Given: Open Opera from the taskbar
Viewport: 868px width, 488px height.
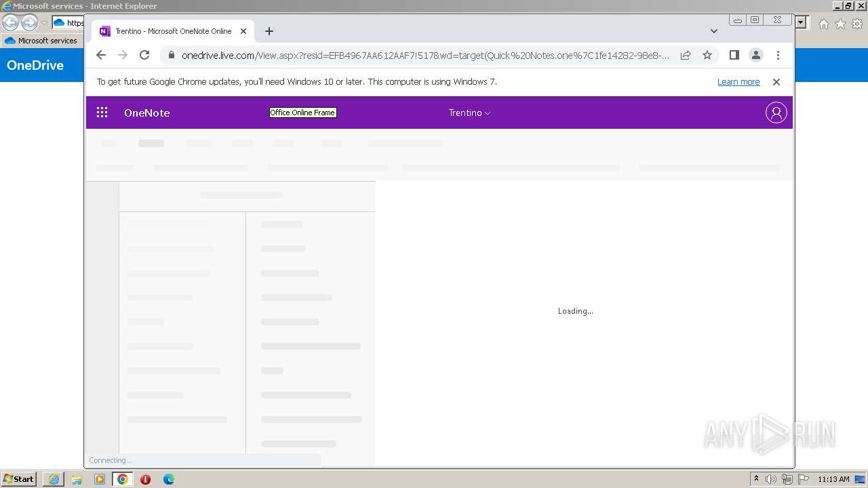Looking at the screenshot, I should click(145, 479).
